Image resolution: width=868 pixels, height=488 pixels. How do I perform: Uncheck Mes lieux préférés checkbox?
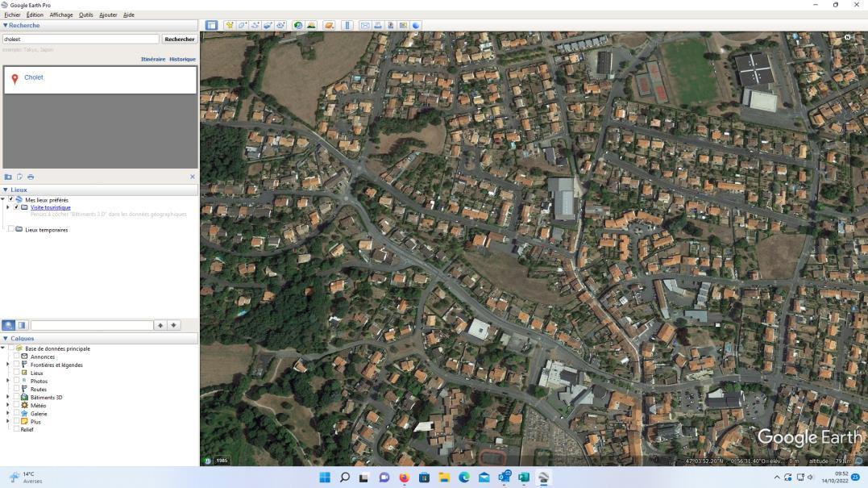coord(10,199)
